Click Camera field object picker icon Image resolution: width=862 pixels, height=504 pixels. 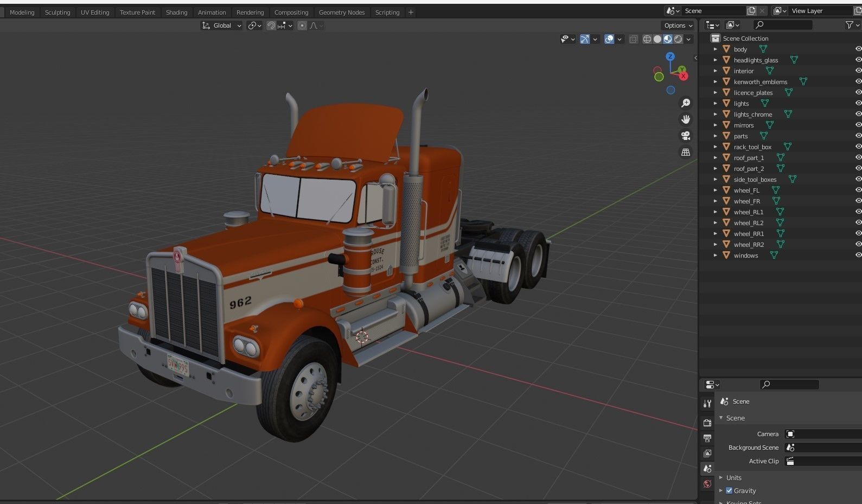(790, 434)
